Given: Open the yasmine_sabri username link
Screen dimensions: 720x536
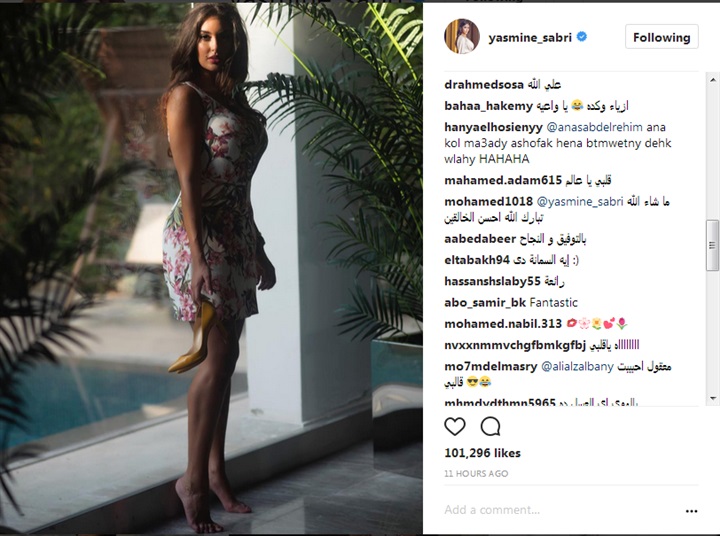Looking at the screenshot, I should click(x=530, y=38).
